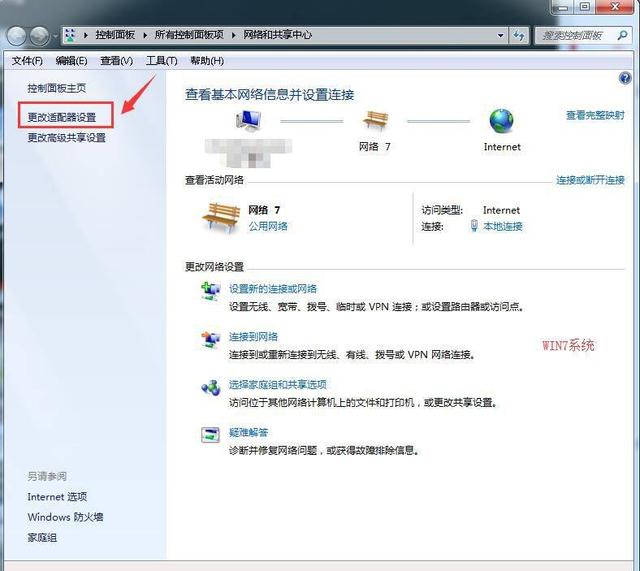Select the 所有控制面板项 breadcrumb

[x=189, y=35]
